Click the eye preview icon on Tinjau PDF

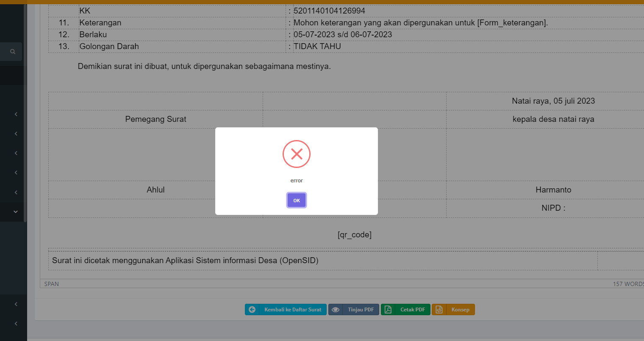[336, 309]
